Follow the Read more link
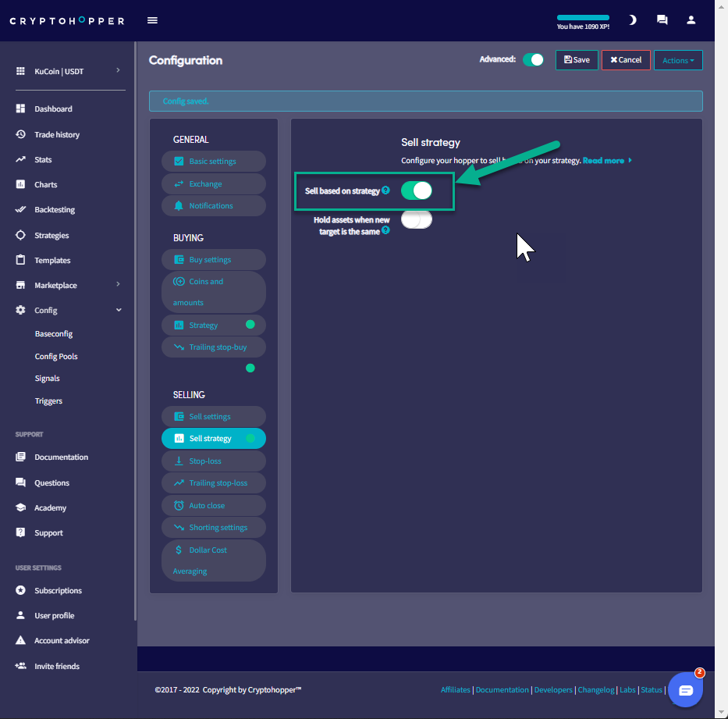 click(606, 161)
